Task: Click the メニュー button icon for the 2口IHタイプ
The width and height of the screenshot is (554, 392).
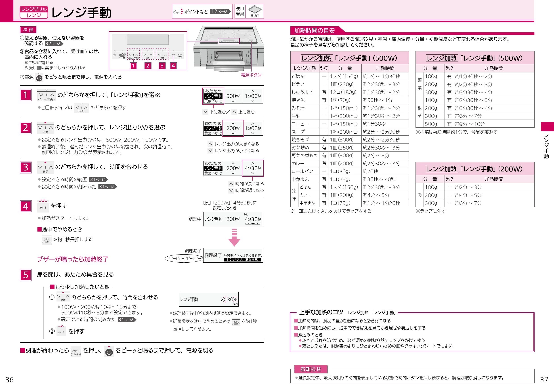Action: click(x=82, y=108)
